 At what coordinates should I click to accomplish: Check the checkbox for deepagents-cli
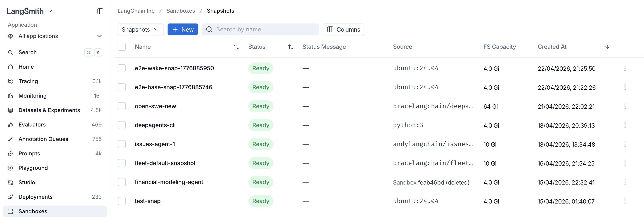122,125
